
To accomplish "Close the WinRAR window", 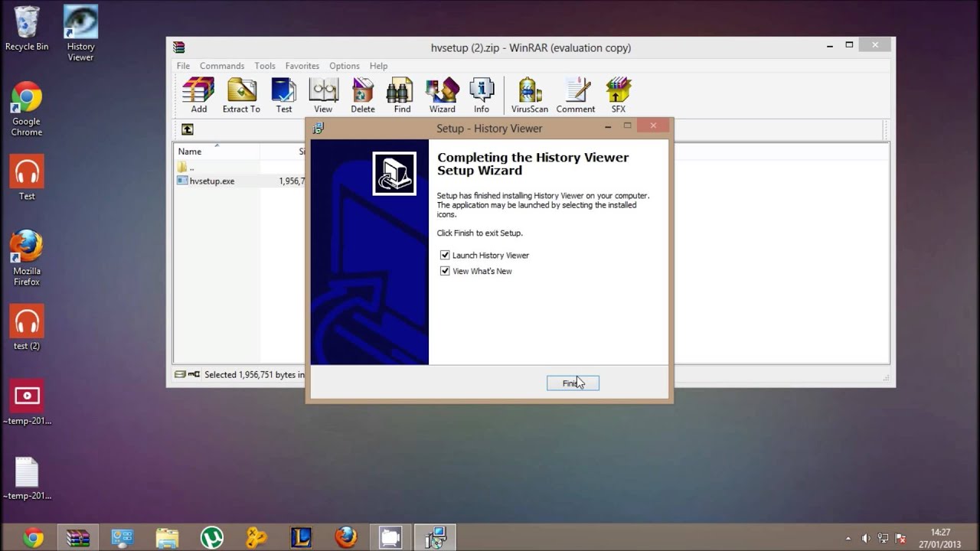I will [875, 45].
